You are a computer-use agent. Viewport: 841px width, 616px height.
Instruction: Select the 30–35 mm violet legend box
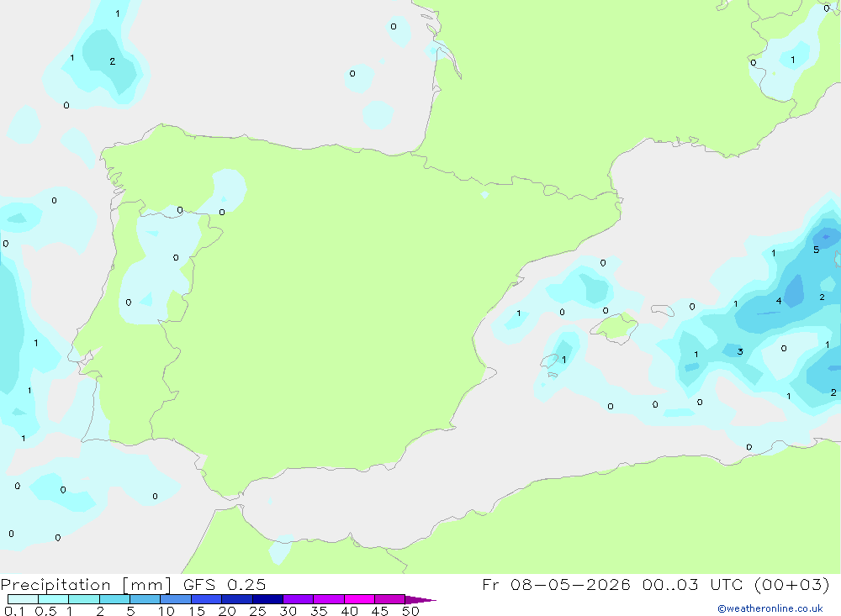point(299,599)
